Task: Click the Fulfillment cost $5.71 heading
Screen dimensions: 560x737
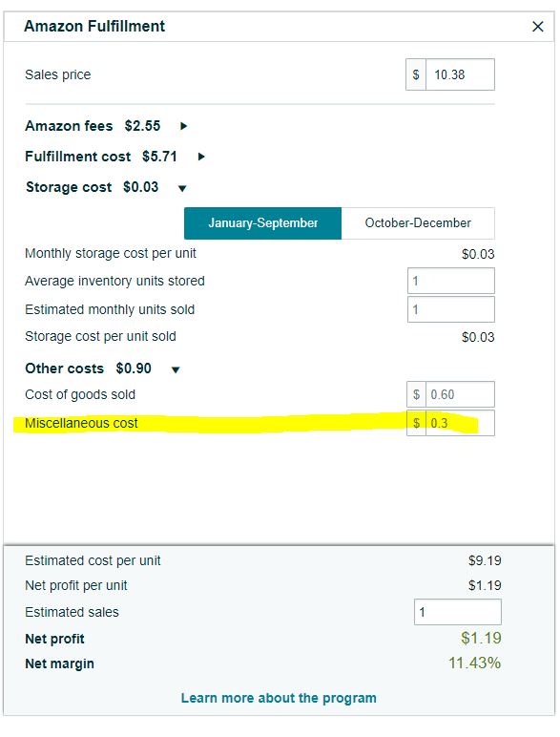Action: tap(101, 157)
